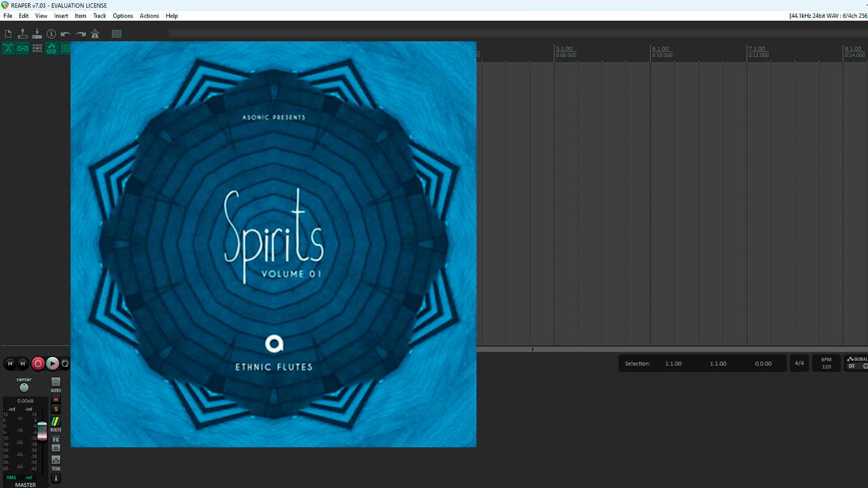The height and width of the screenshot is (488, 868).
Task: Create a new project with the toolbar icon
Action: click(8, 34)
